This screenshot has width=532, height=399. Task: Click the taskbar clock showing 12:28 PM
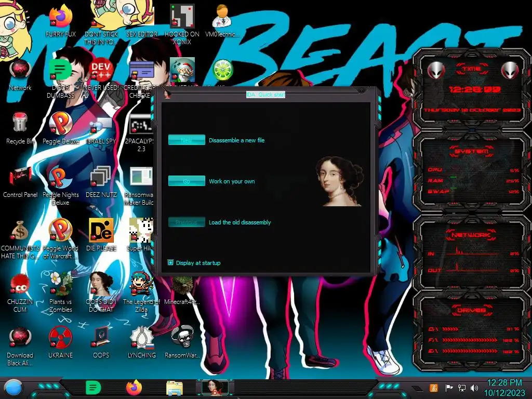point(504,388)
